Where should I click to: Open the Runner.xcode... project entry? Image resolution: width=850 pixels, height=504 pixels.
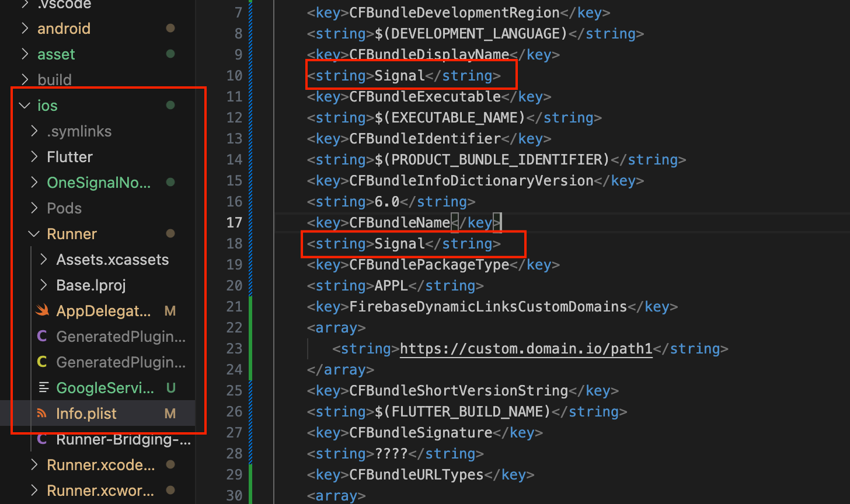pos(100,465)
